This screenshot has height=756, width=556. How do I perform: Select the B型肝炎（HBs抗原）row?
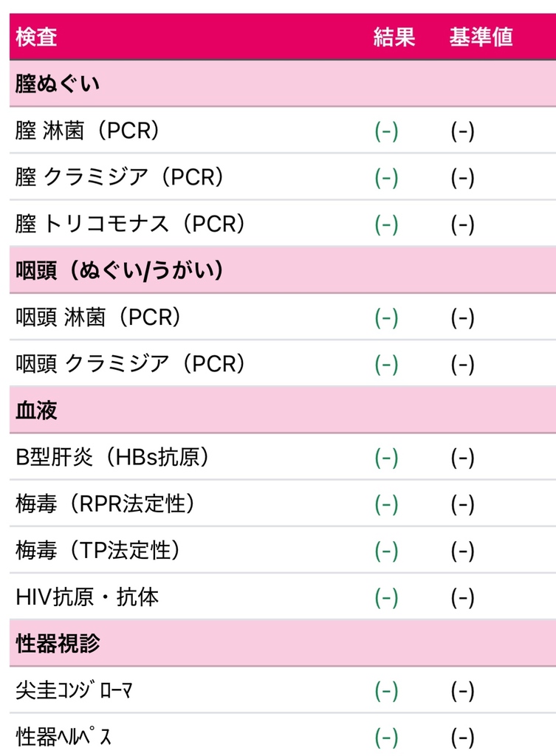click(x=283, y=457)
